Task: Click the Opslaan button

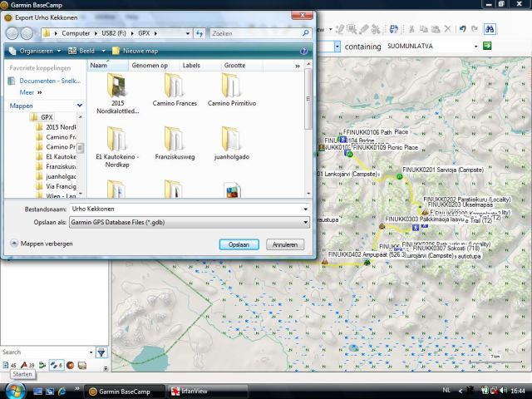Action: click(x=239, y=244)
